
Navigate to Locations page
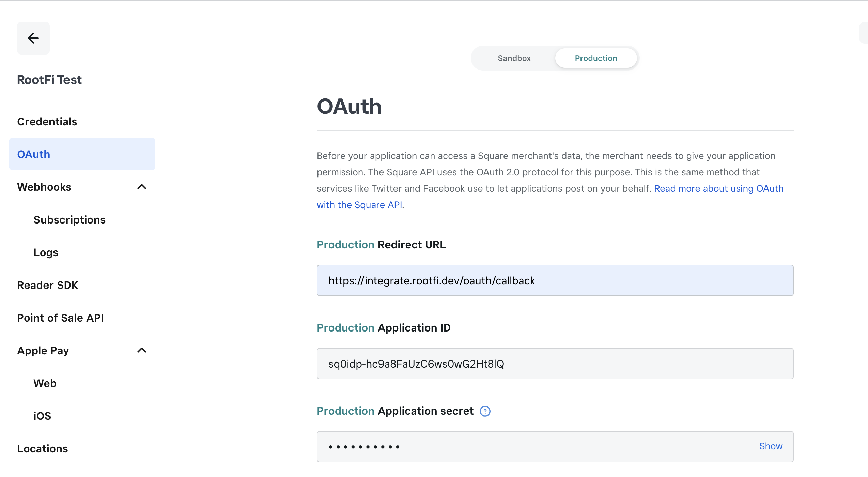(43, 449)
